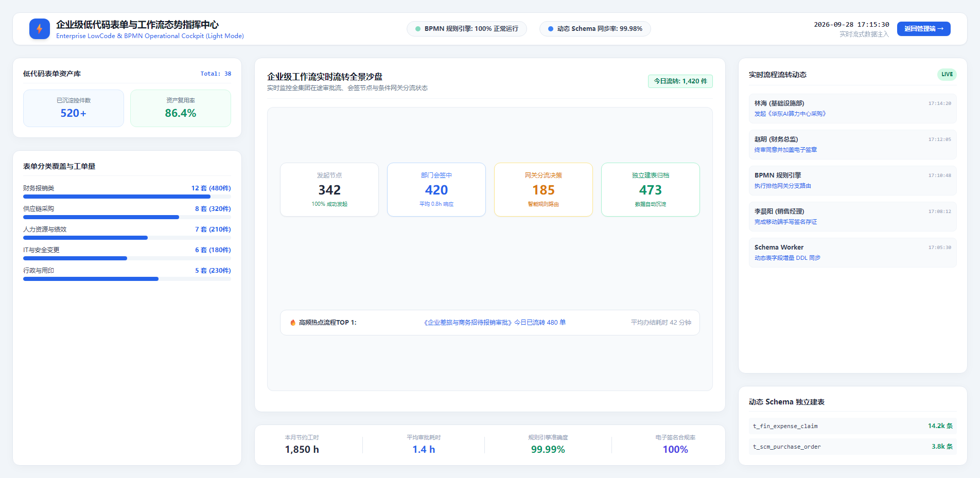
Task: Click the 12 套 (480件) value
Action: tap(211, 188)
